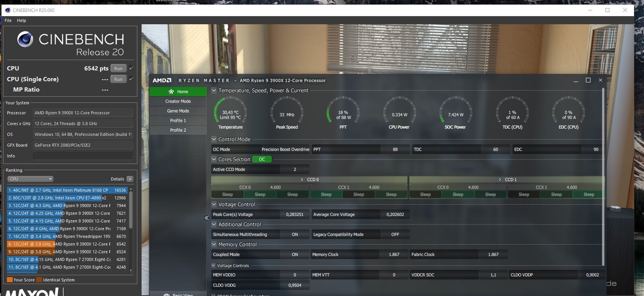
Task: Select Profile 1 in sidebar
Action: coord(178,121)
